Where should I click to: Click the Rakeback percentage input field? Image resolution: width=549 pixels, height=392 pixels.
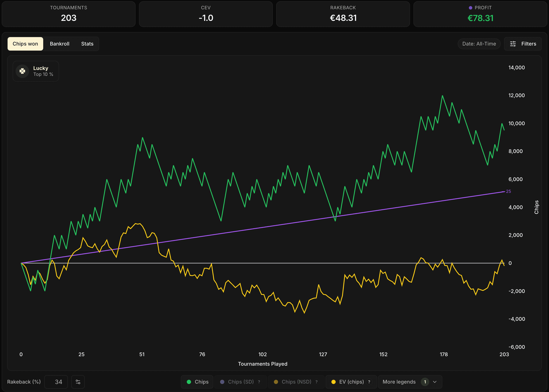coord(56,382)
